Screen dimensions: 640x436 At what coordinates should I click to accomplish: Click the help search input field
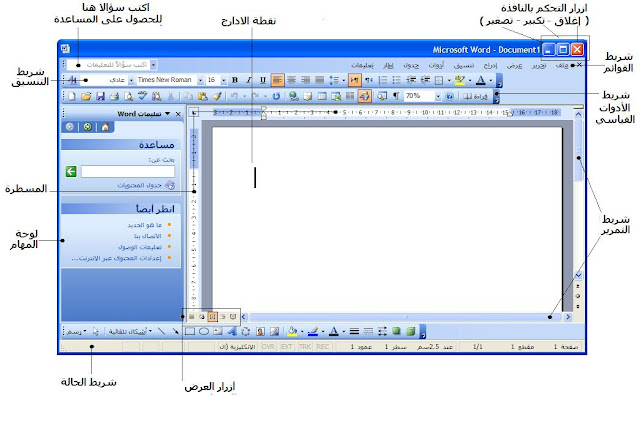pyautogui.click(x=128, y=171)
